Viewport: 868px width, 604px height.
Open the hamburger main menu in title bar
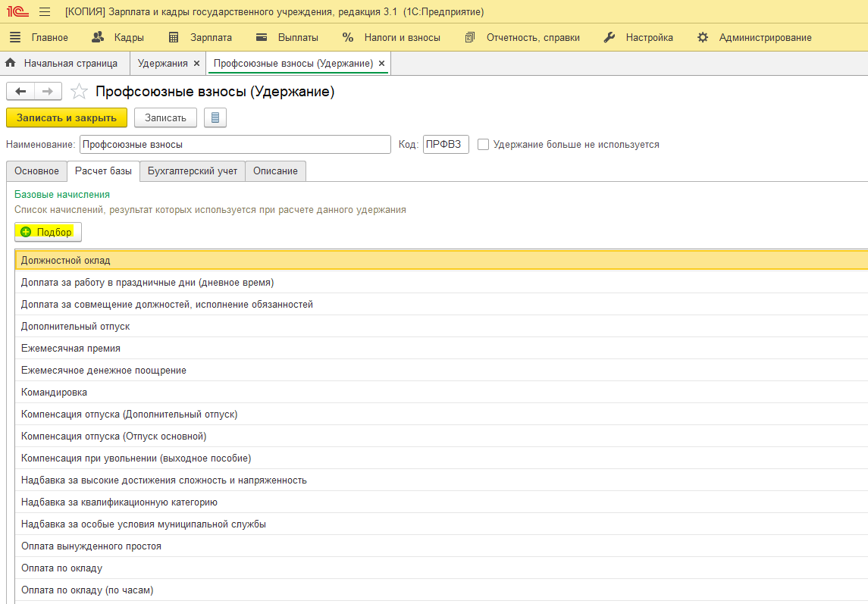45,11
